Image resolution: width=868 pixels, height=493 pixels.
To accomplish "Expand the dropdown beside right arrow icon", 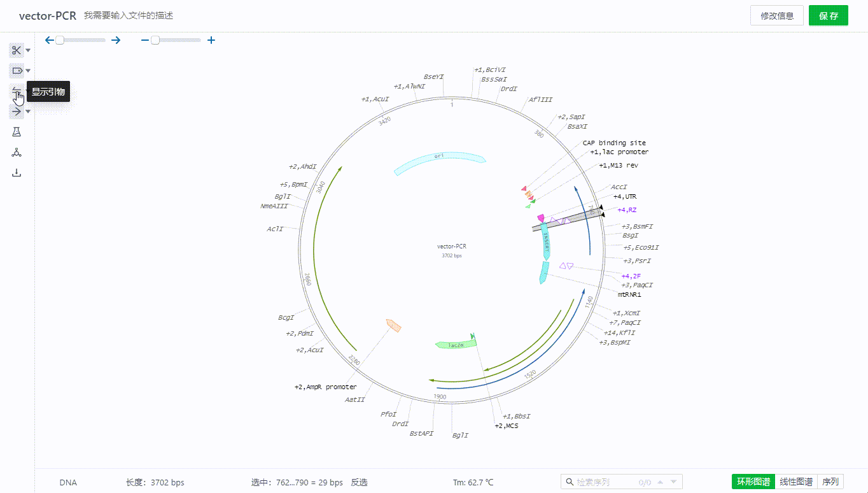I will pos(28,111).
